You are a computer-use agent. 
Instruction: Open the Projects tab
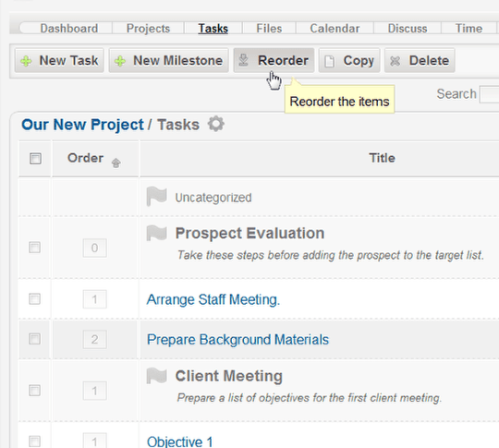click(148, 29)
